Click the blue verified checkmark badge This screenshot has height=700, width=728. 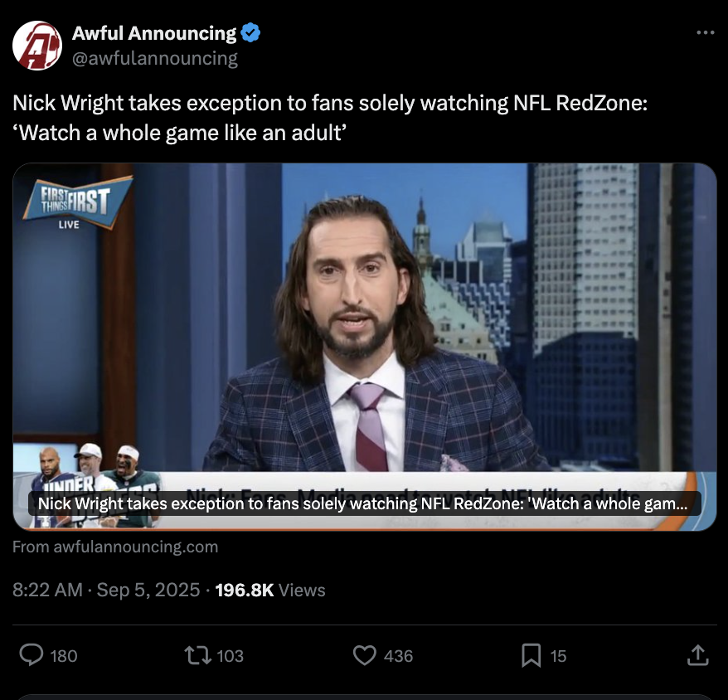[250, 32]
